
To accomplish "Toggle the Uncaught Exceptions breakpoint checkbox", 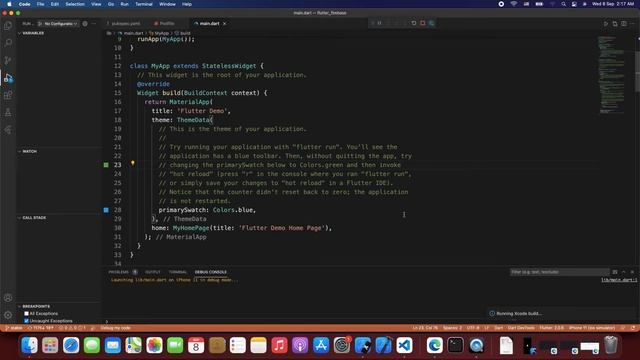I will [27, 321].
